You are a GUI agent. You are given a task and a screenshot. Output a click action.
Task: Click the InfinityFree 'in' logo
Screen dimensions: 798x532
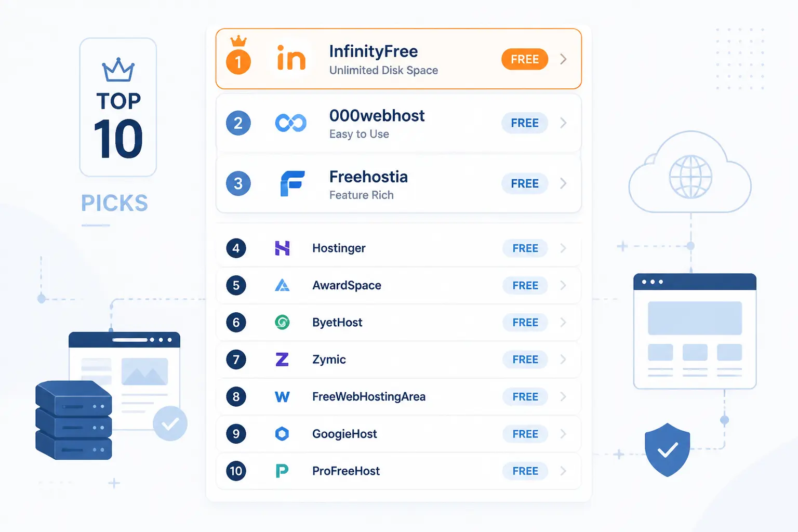tap(291, 58)
